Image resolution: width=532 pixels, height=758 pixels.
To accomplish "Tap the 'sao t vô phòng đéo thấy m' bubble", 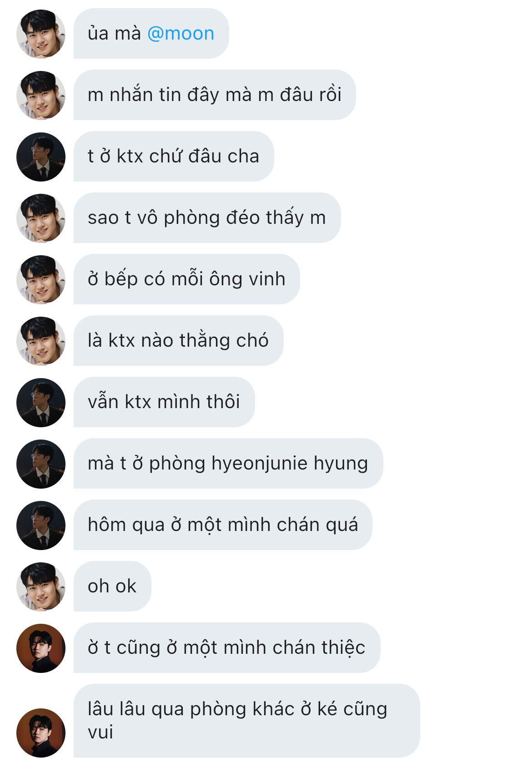I will tap(207, 217).
